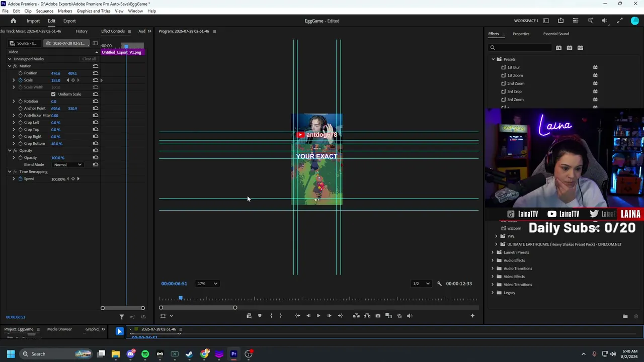
Task: Export a frame with the camera icon
Action: (x=378, y=316)
